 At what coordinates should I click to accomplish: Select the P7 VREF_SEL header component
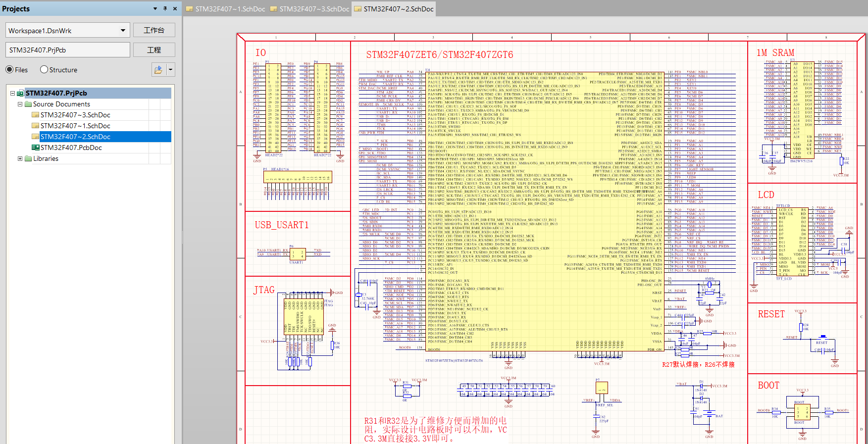pyautogui.click(x=602, y=388)
